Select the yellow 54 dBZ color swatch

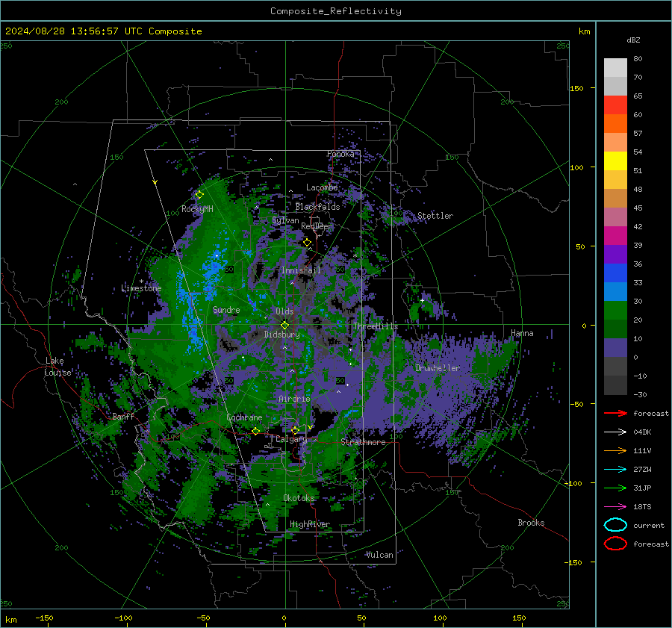pyautogui.click(x=615, y=161)
